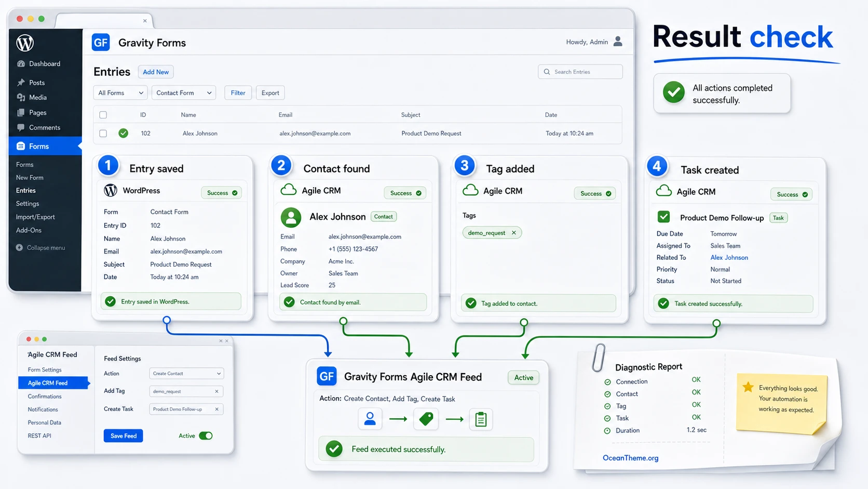Click the Collapse menu arrow icon
This screenshot has height=489, width=868.
(x=19, y=248)
